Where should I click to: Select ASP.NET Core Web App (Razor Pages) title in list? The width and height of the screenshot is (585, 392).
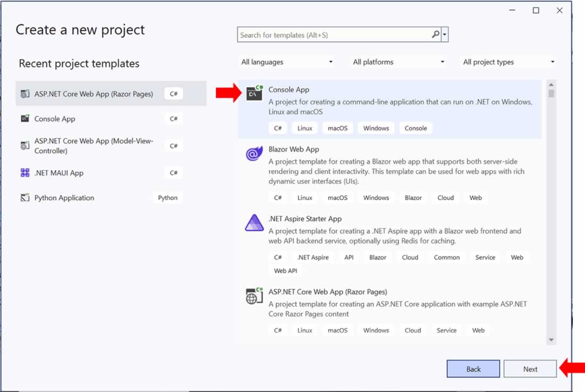328,291
